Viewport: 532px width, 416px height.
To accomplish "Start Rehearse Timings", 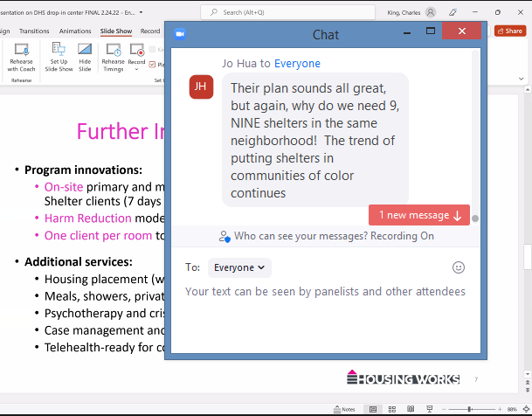I will 113,57.
